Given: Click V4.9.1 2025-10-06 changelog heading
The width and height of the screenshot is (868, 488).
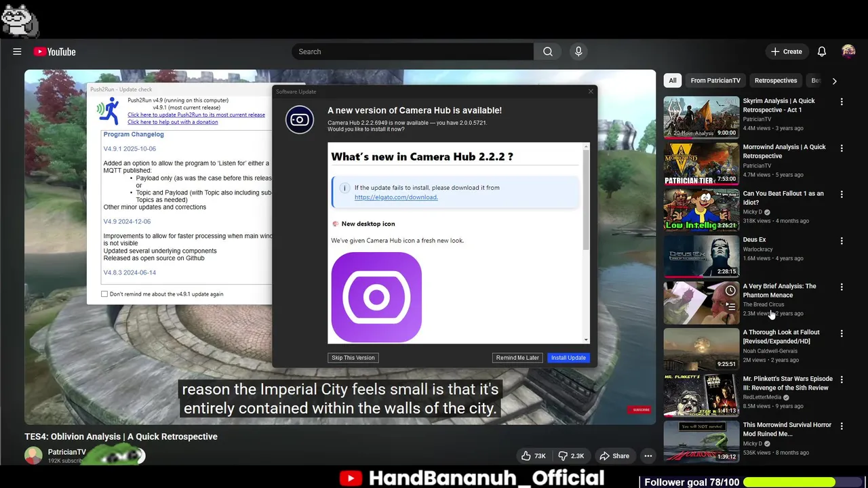Looking at the screenshot, I should (x=130, y=148).
